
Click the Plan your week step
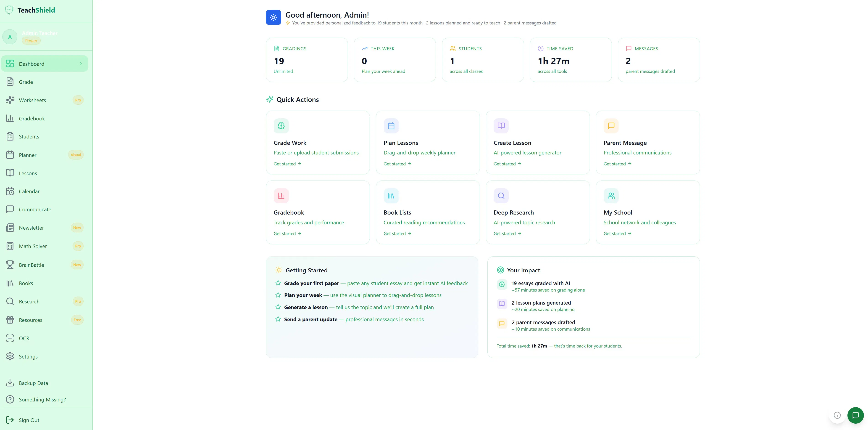pyautogui.click(x=358, y=295)
